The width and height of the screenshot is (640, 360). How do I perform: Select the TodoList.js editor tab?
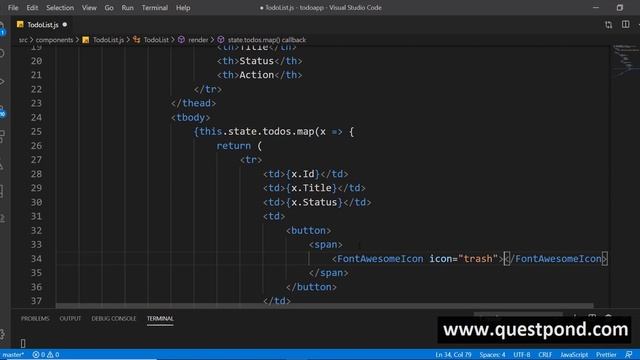[x=42, y=25]
